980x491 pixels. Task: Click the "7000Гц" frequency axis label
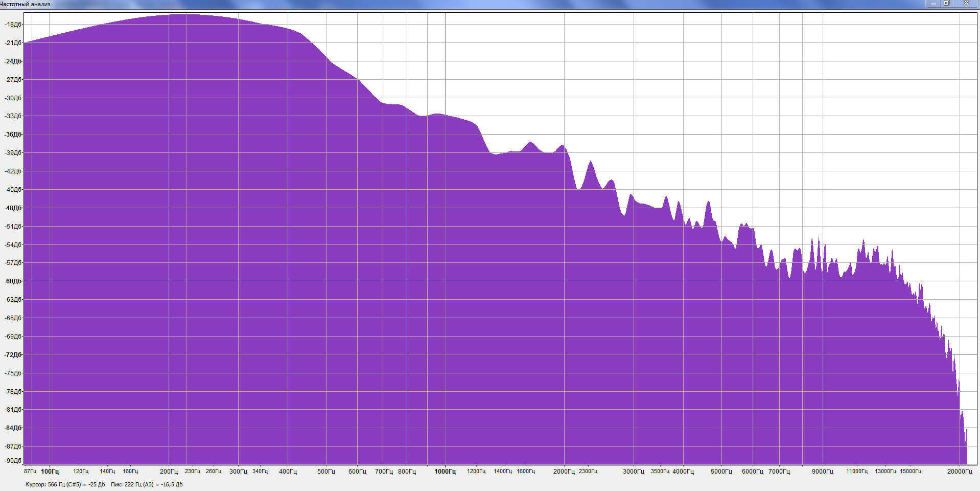coord(779,472)
